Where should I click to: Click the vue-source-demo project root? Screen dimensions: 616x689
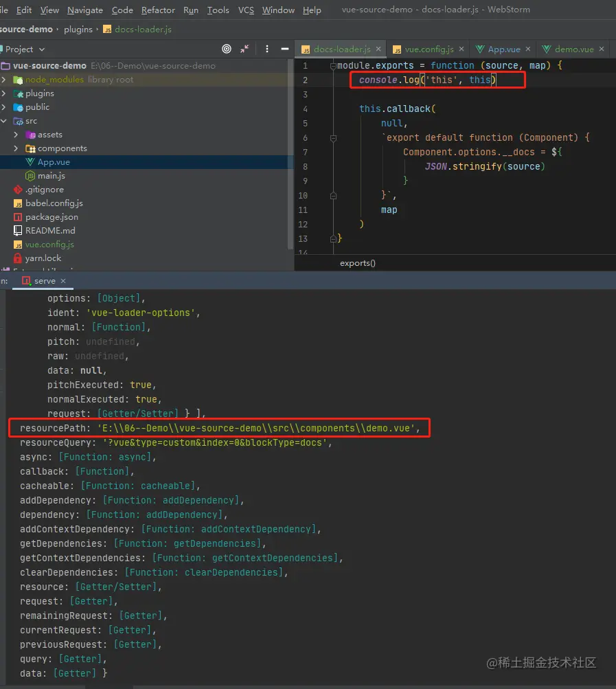pos(49,65)
